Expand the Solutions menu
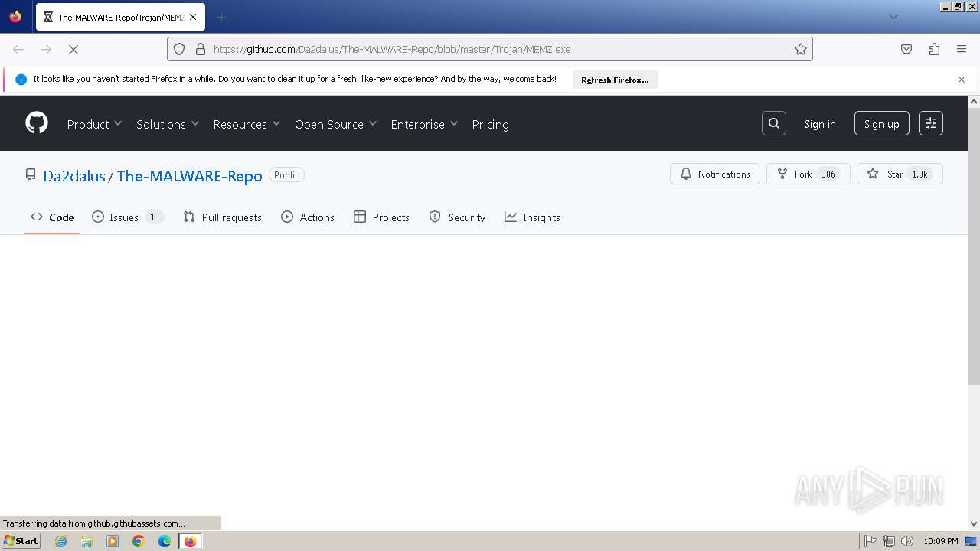 coord(168,124)
